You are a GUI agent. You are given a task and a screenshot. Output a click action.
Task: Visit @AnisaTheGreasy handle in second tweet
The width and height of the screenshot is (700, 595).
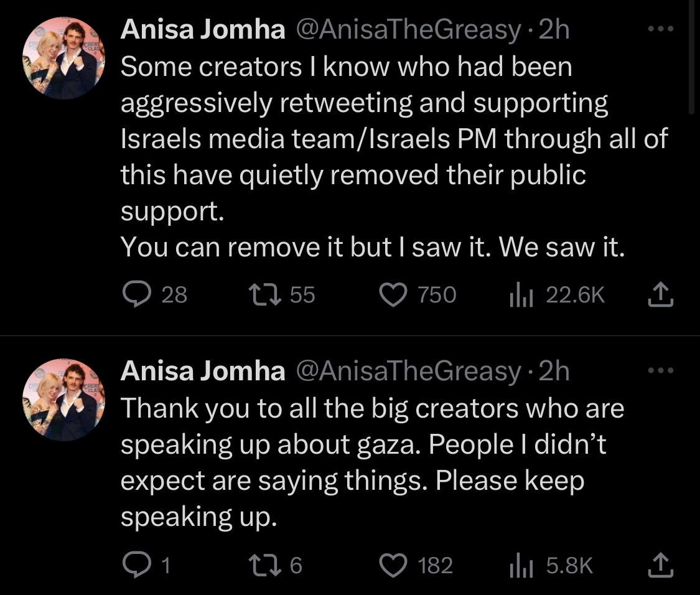pos(408,371)
